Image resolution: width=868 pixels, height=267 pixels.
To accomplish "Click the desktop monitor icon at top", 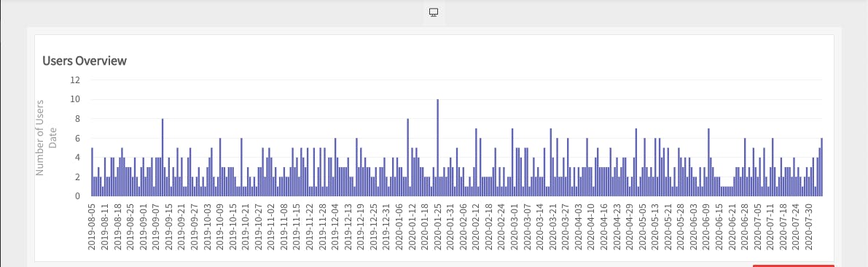I will click(x=434, y=12).
